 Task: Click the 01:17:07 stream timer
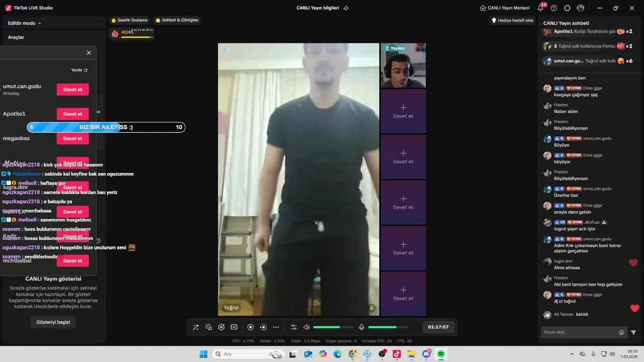pyautogui.click(x=438, y=327)
